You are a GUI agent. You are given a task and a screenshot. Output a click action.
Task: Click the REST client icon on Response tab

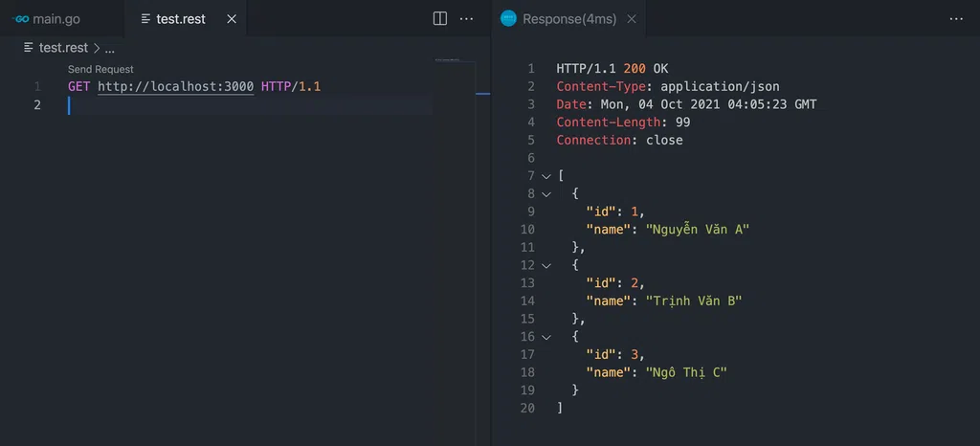coord(509,19)
